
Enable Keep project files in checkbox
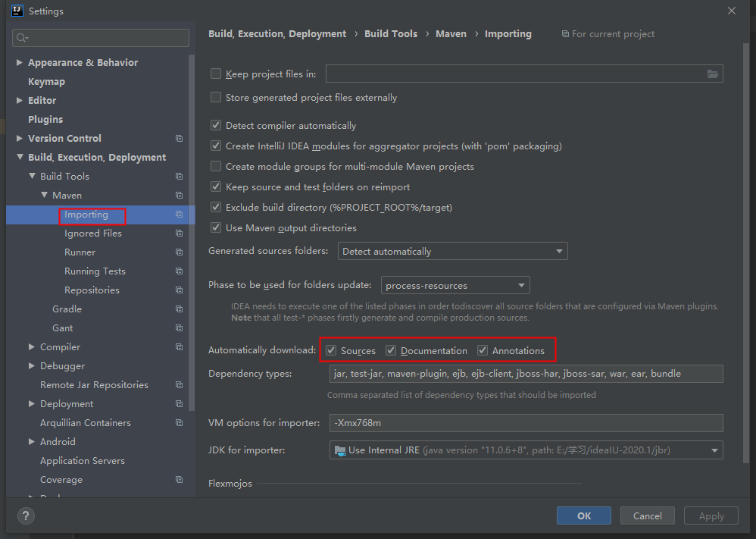[216, 74]
